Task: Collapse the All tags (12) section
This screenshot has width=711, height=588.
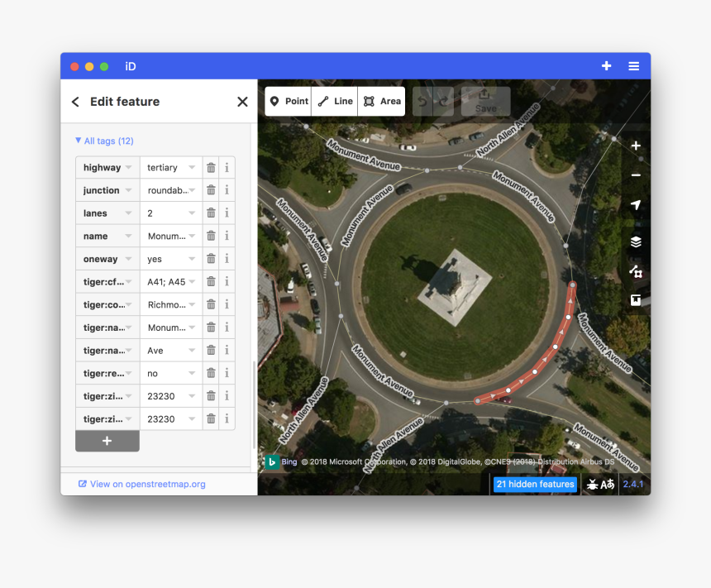Action: pos(104,141)
